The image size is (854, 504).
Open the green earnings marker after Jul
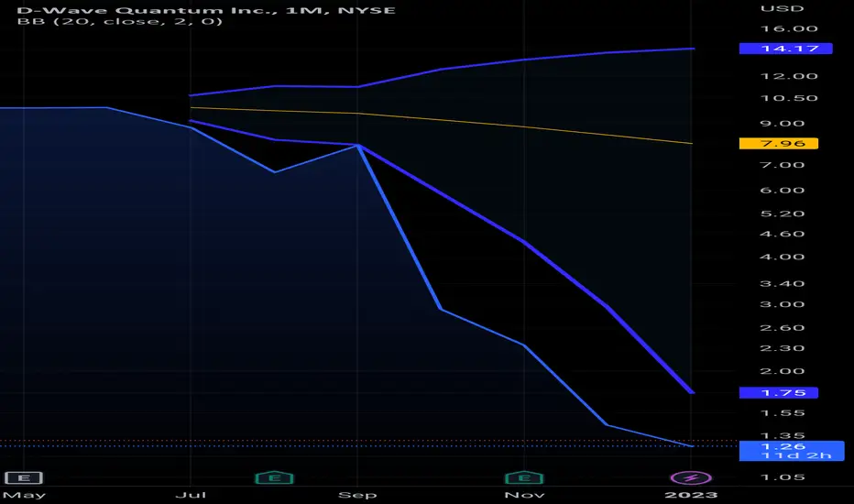coord(275,477)
